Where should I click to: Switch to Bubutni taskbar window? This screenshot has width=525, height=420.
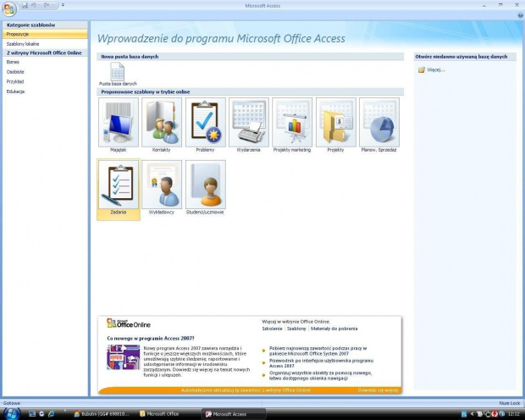point(102,414)
